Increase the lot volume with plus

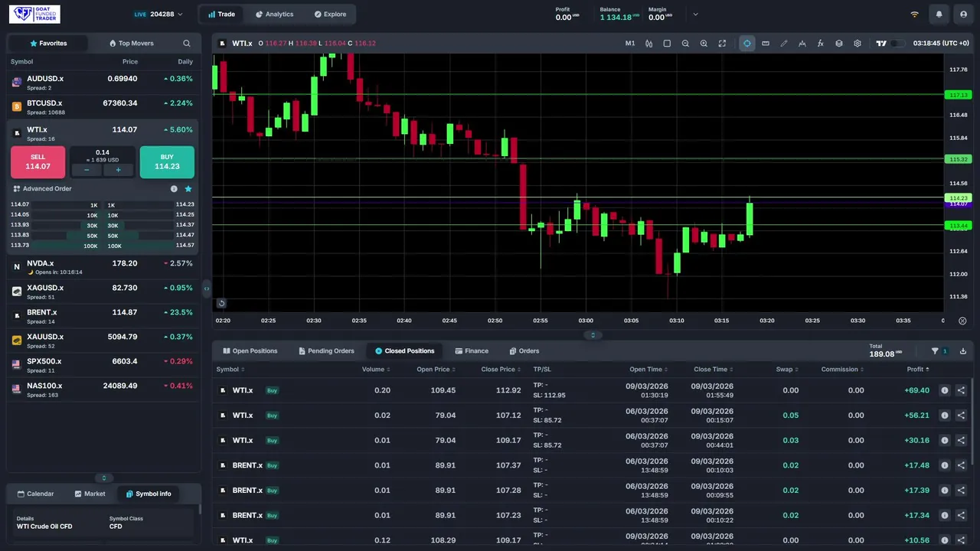118,171
